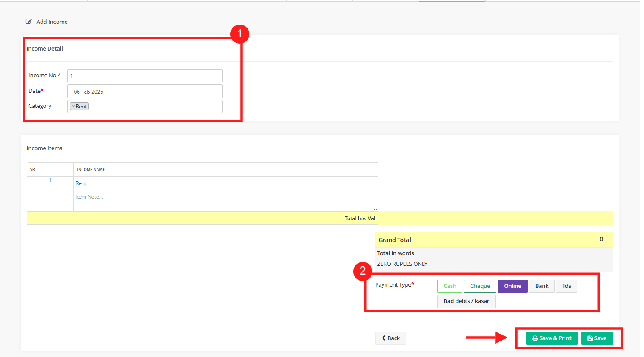
Task: Click the Rent income name entry
Action: [x=81, y=183]
